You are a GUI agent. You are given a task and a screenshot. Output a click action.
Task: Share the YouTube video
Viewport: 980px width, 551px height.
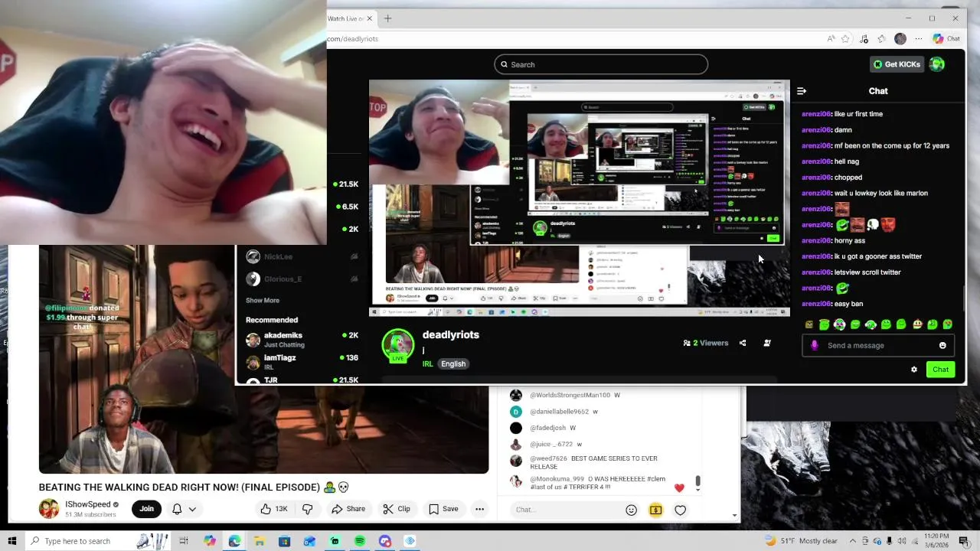(x=348, y=509)
